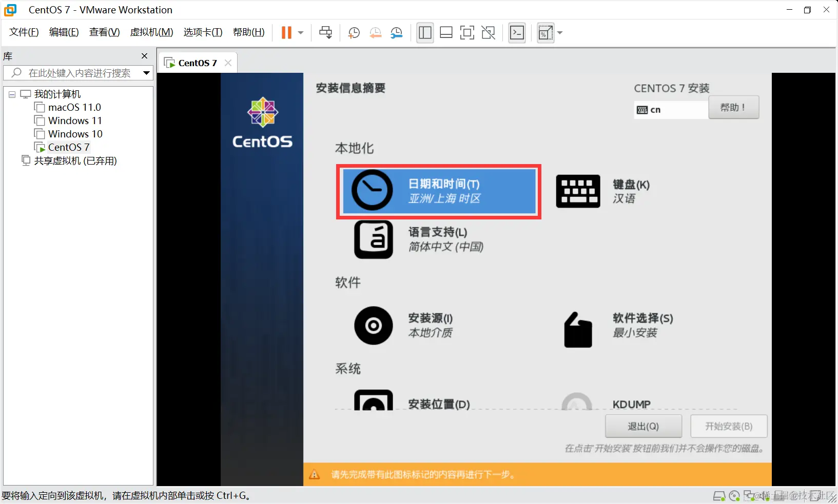Toggle the thumbnail bar view
Viewport: 838px width, 504px height.
[446, 33]
